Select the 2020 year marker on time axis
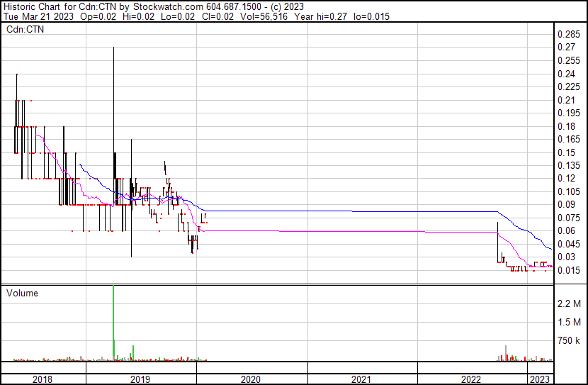588x385 pixels. (x=251, y=379)
